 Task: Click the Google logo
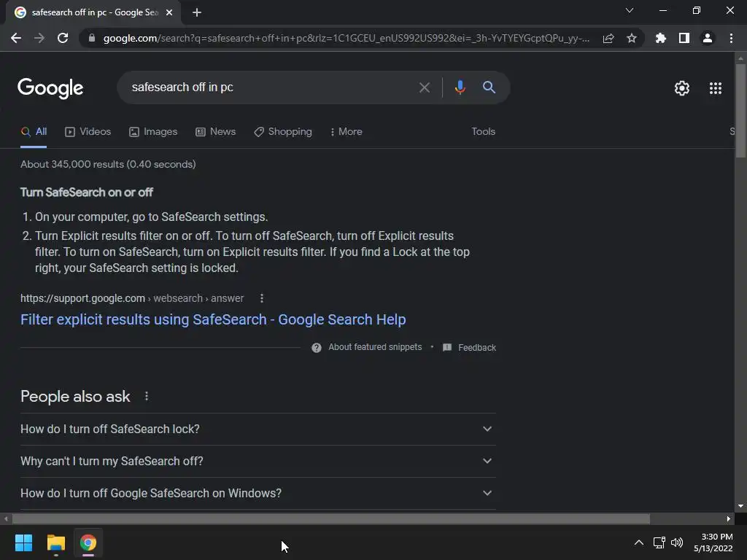click(x=50, y=88)
